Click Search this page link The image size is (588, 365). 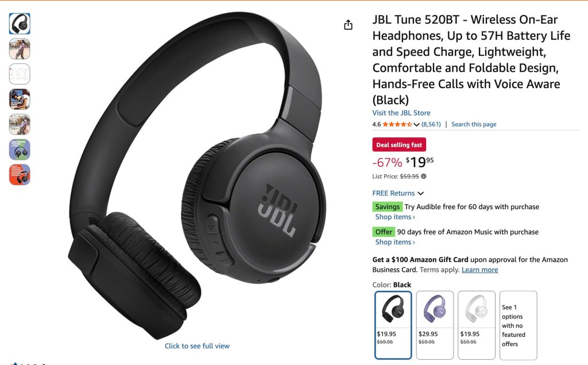click(x=474, y=124)
